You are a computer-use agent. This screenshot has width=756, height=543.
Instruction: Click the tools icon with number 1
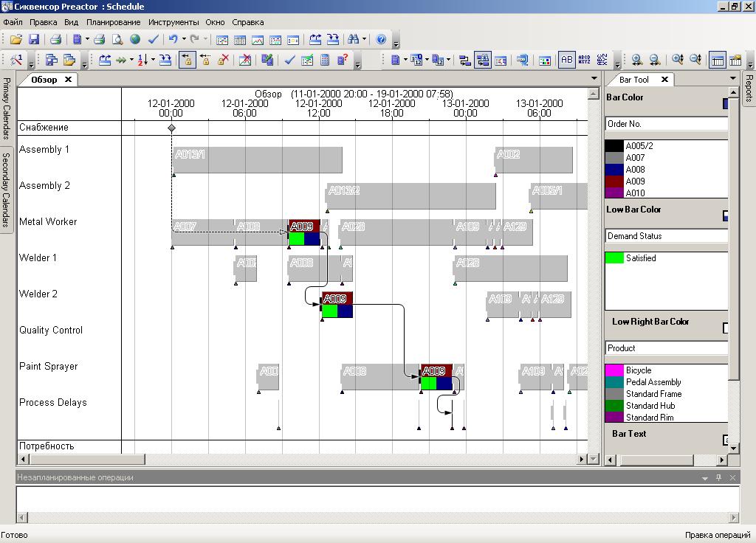(16, 60)
